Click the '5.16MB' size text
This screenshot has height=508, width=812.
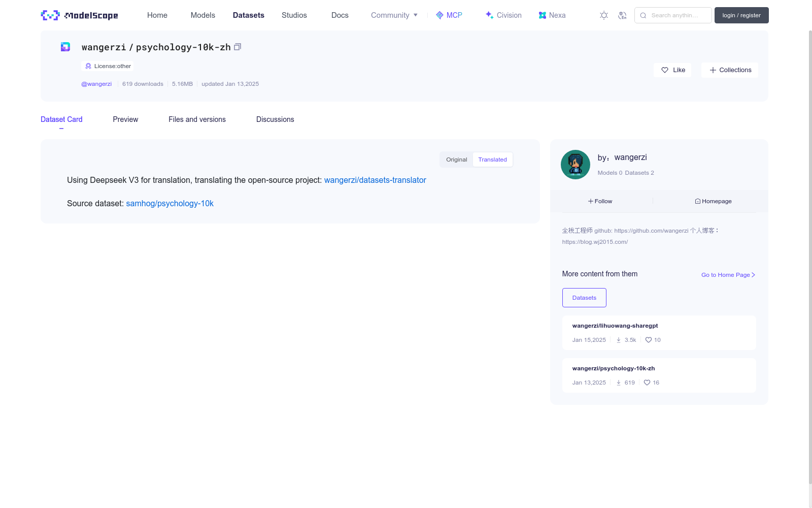click(182, 84)
